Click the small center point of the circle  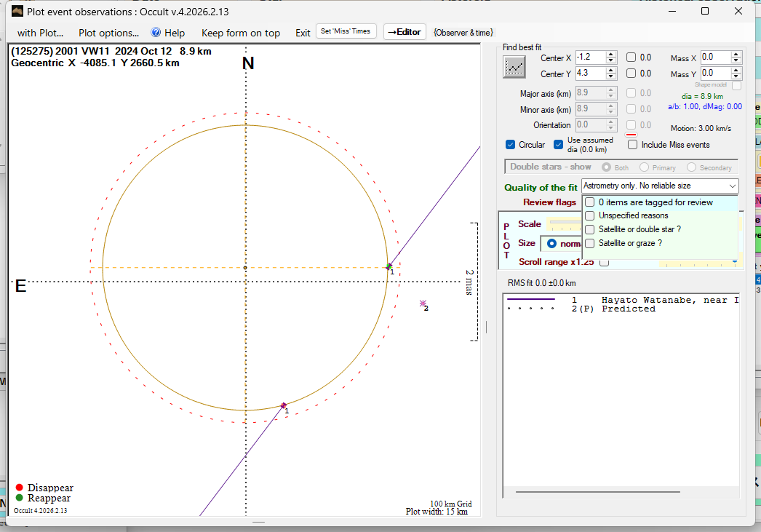(x=245, y=268)
